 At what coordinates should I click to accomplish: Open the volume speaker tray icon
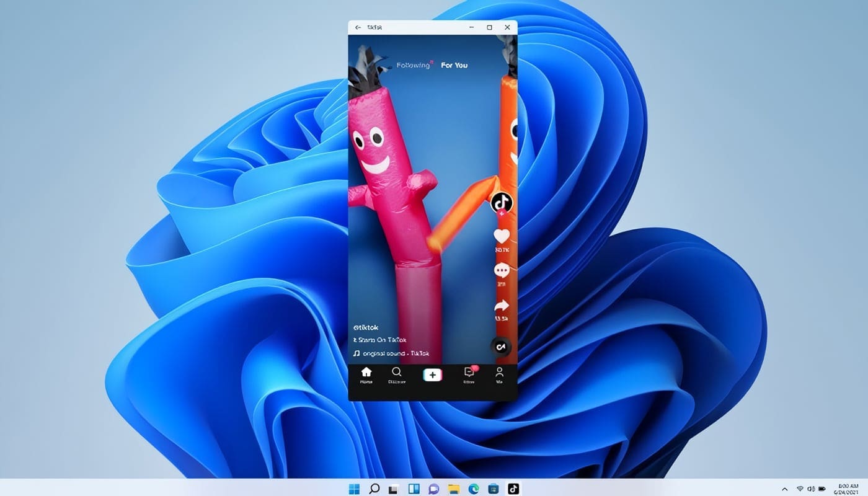(x=810, y=489)
